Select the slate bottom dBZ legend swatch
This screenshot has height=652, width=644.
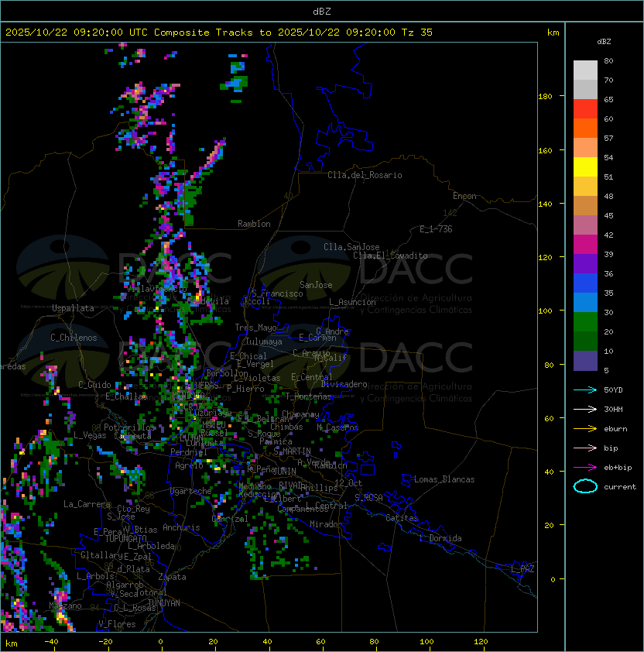click(585, 361)
